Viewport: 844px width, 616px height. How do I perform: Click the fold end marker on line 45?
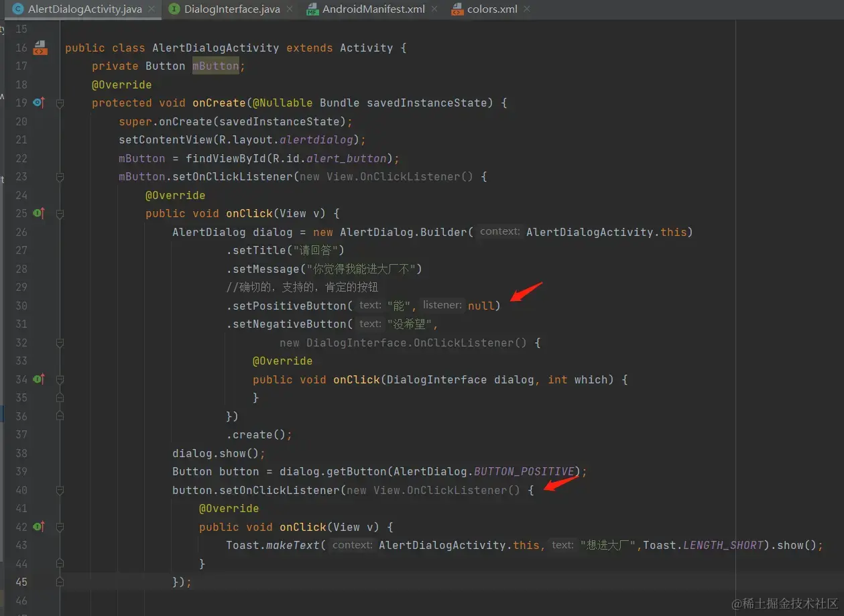point(60,582)
